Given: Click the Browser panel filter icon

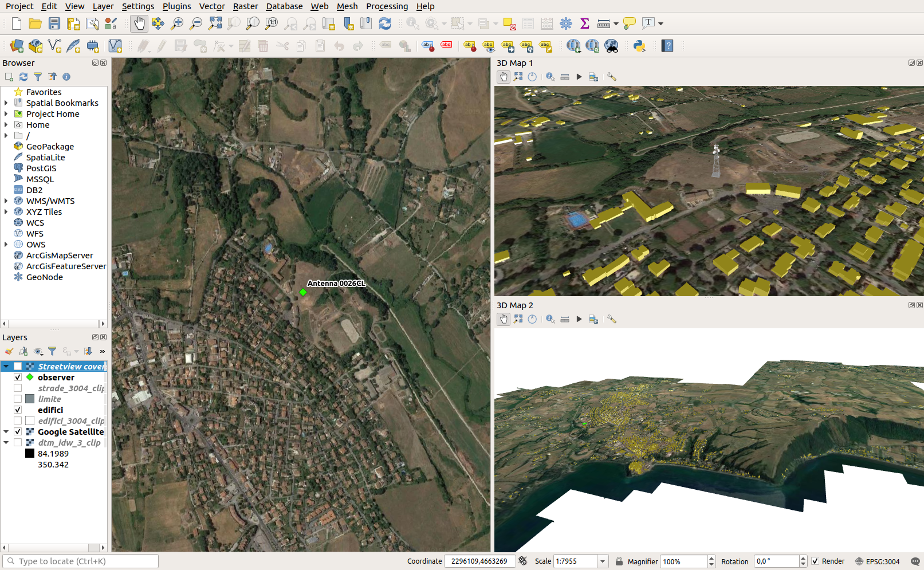Looking at the screenshot, I should pyautogui.click(x=38, y=77).
